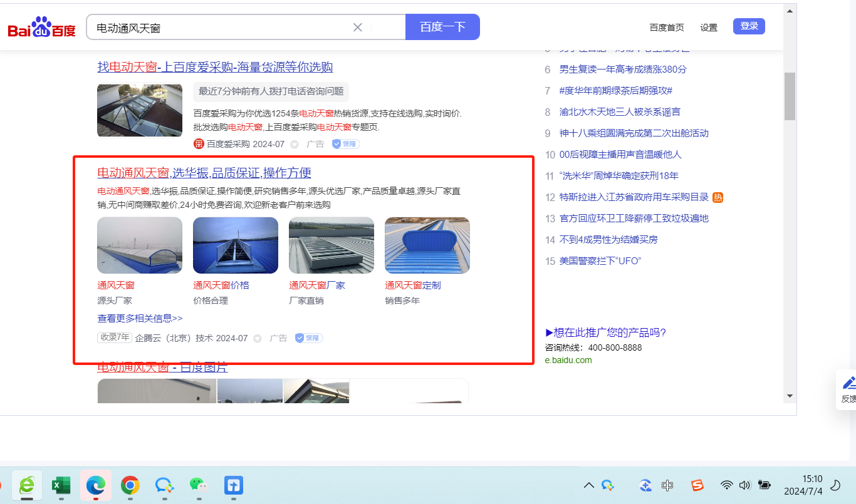Click 想在此推广您的产品吗? promotion link
The height and width of the screenshot is (504, 856).
point(605,332)
